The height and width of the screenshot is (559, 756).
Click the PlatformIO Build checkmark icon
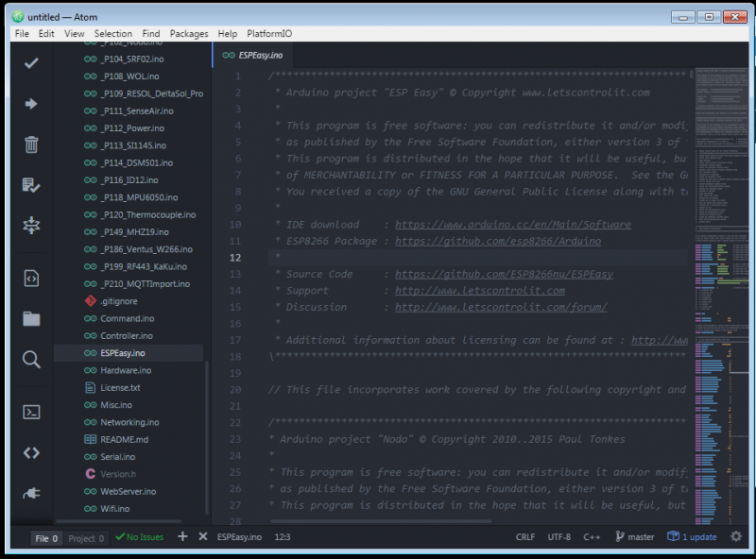click(x=31, y=63)
